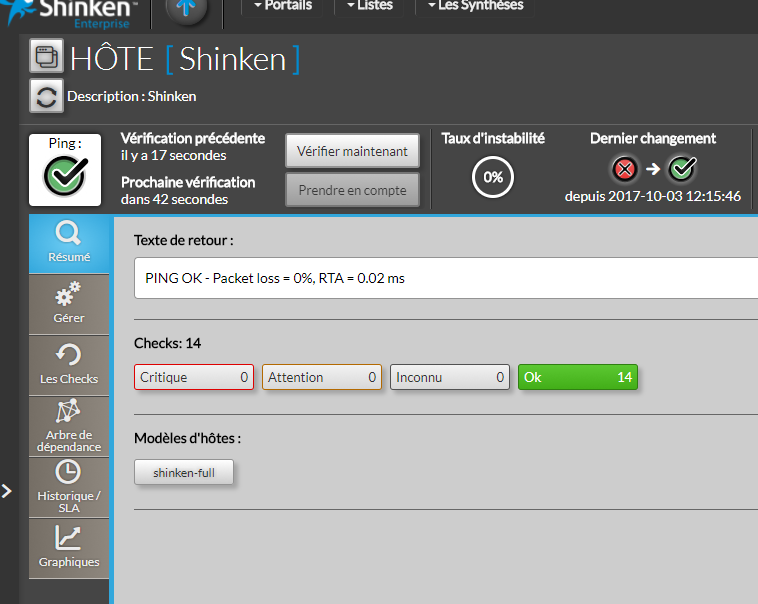
Task: Expand the left side panel arrow
Action: click(7, 491)
